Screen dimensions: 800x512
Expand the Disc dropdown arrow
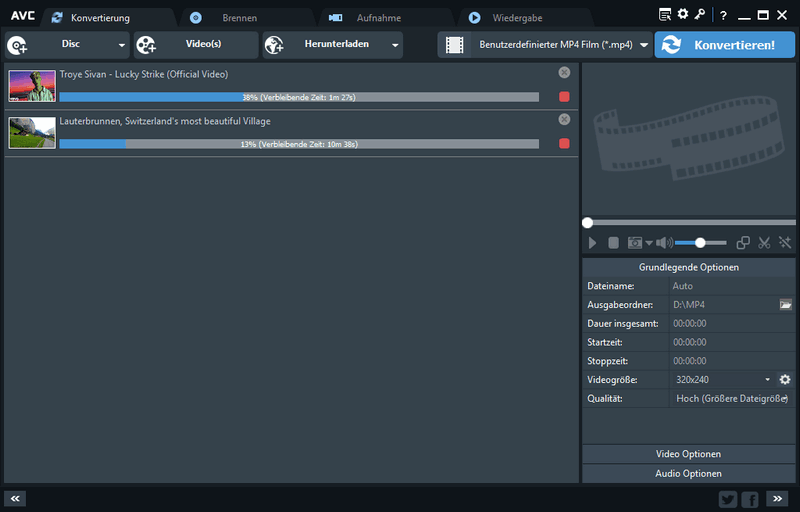tap(121, 45)
